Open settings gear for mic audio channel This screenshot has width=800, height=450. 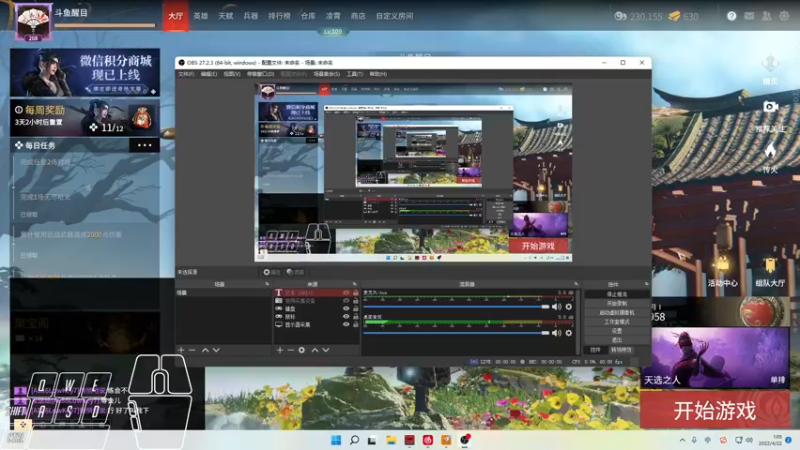point(568,307)
